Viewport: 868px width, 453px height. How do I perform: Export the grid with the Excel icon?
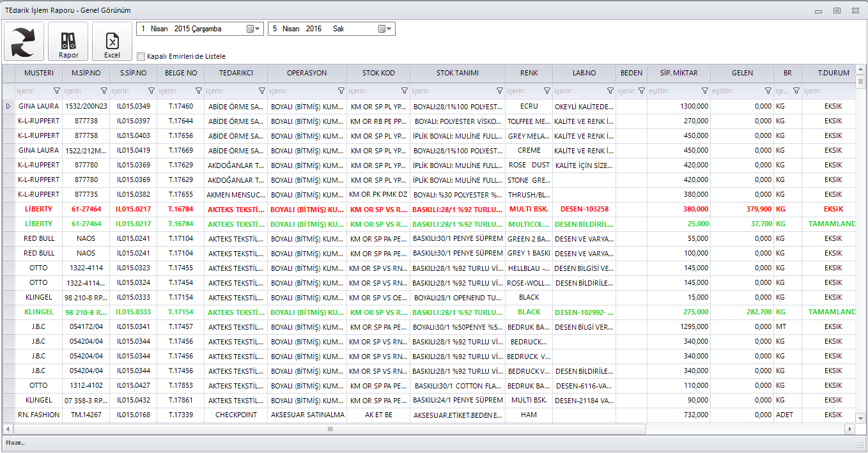pyautogui.click(x=112, y=42)
